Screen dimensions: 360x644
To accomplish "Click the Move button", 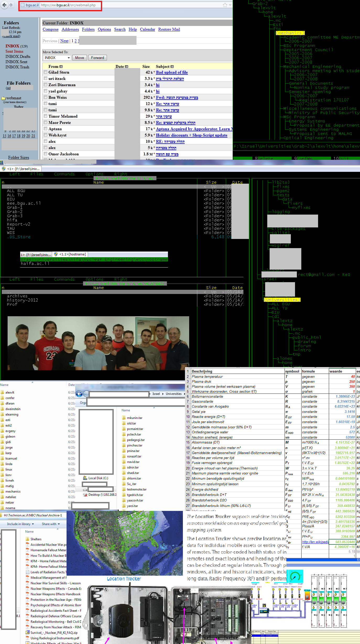I will pos(80,58).
